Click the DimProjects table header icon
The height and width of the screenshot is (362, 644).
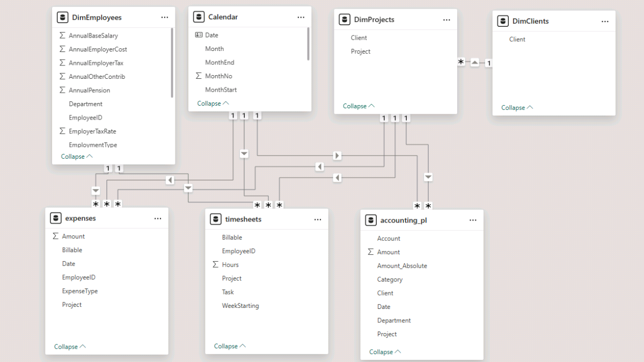click(345, 20)
